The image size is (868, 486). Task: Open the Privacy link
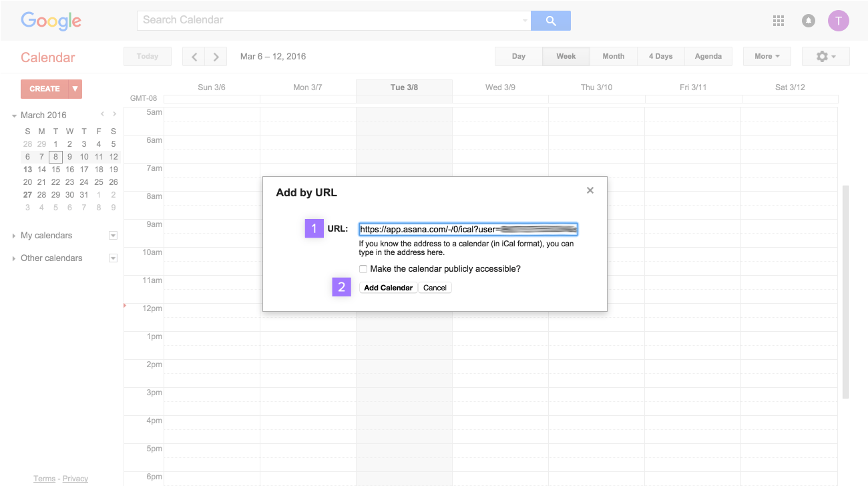coord(75,479)
